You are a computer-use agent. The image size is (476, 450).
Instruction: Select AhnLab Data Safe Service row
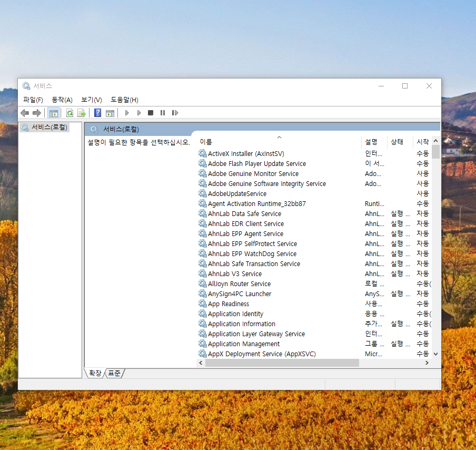(314, 213)
